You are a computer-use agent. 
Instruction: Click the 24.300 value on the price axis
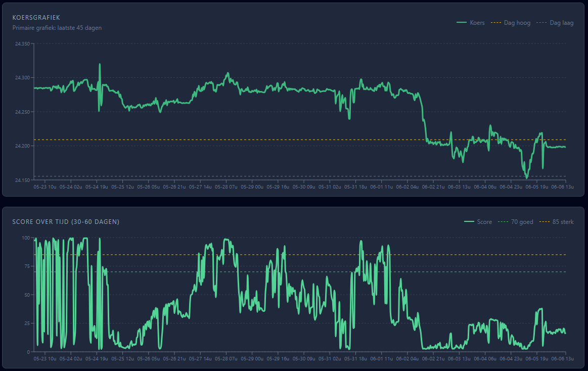[22, 78]
